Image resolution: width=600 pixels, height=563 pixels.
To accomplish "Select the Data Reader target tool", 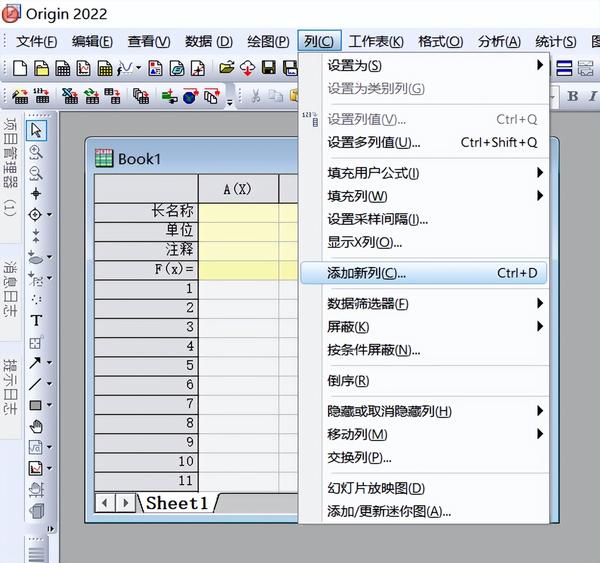I will tap(35, 214).
